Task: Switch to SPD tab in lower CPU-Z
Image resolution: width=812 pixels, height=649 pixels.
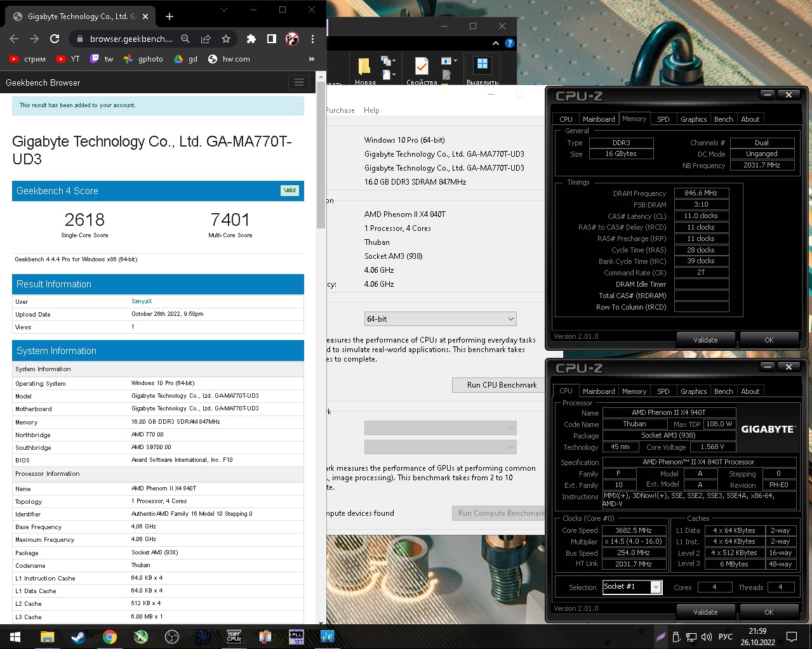Action: [663, 391]
